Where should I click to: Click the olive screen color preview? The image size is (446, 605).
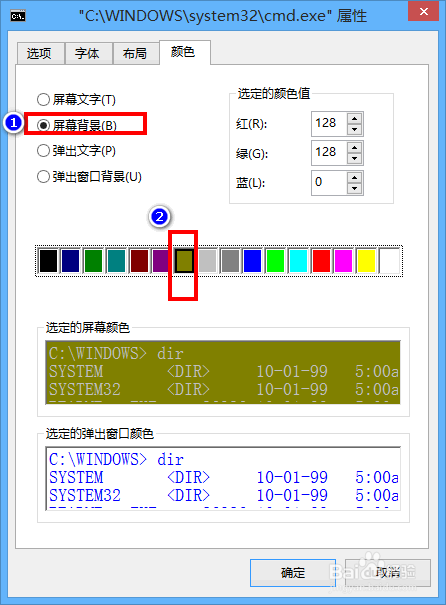coord(223,372)
